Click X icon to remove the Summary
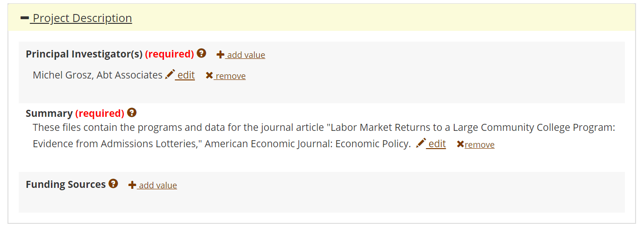The width and height of the screenshot is (644, 229). pos(460,144)
